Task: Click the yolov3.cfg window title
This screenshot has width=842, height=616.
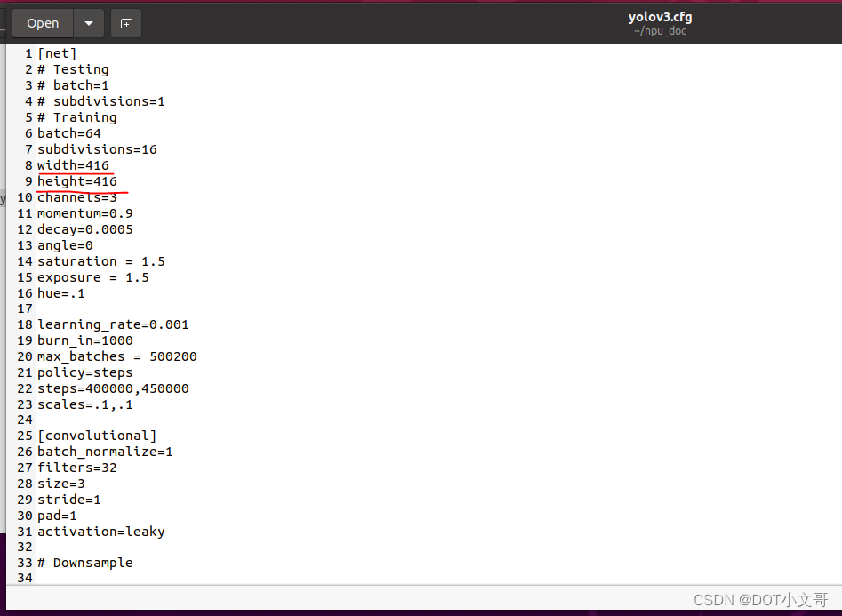Action: pyautogui.click(x=660, y=17)
